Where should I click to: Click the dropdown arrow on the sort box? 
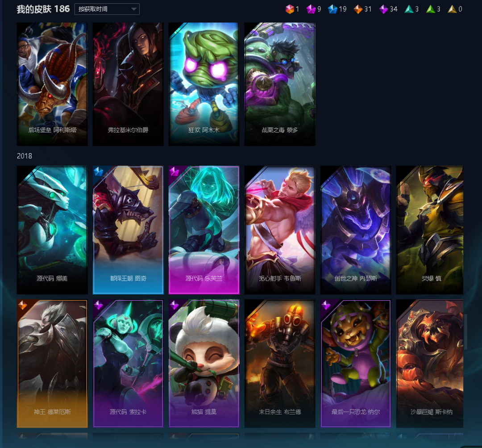[134, 9]
